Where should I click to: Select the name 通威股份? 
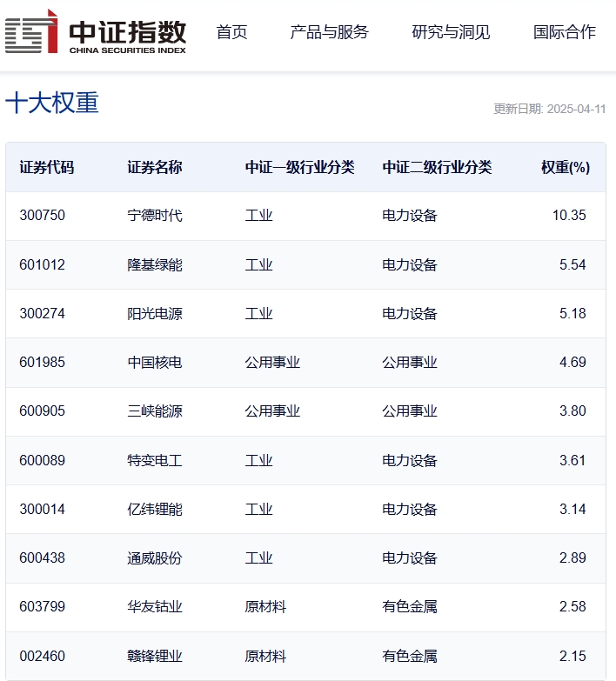tap(155, 557)
